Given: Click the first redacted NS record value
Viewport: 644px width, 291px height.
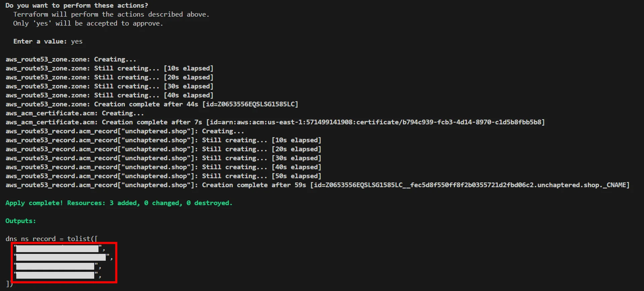Looking at the screenshot, I should pyautogui.click(x=57, y=248).
